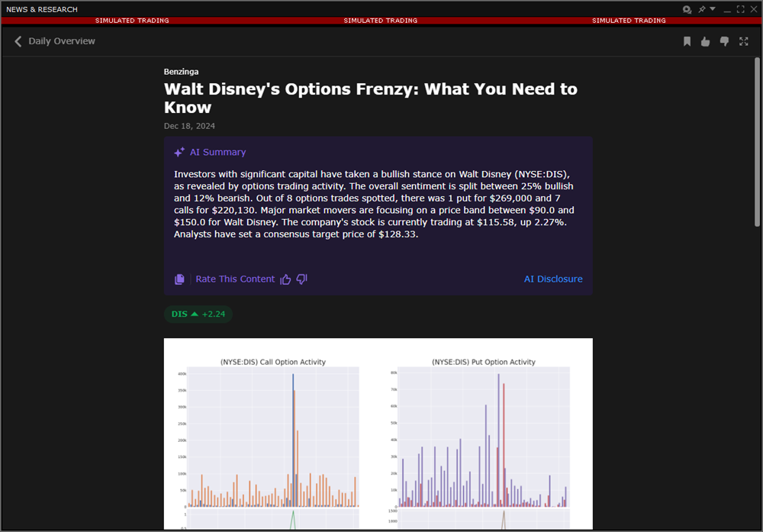Viewport: 763px width, 532px height.
Task: Open the feedback chat icon in title bar
Action: [687, 9]
